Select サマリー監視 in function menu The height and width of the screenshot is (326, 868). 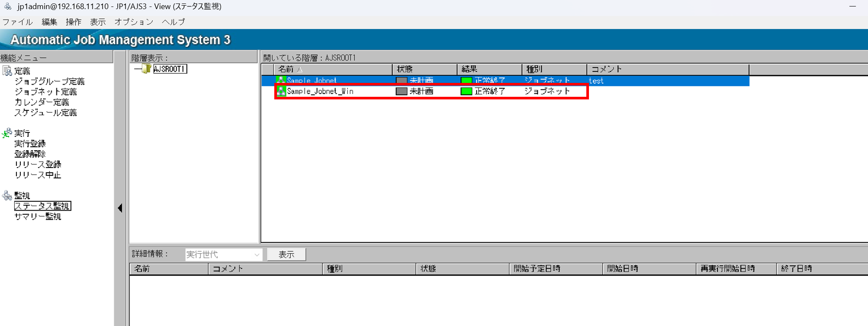38,217
